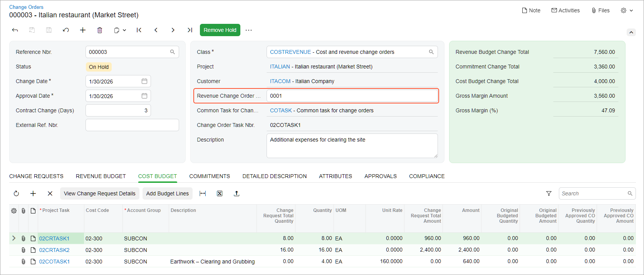The height and width of the screenshot is (275, 644).
Task: Switch to the Revenue Budget tab
Action: point(101,176)
